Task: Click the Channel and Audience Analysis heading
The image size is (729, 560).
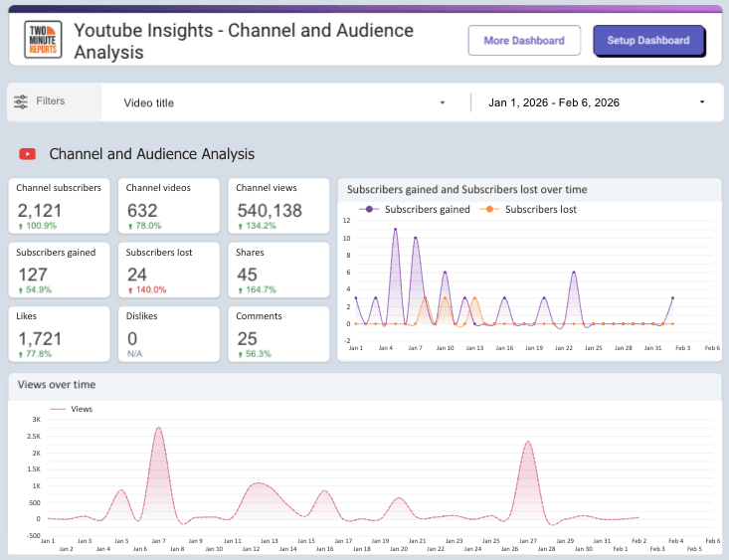Action: pos(152,154)
